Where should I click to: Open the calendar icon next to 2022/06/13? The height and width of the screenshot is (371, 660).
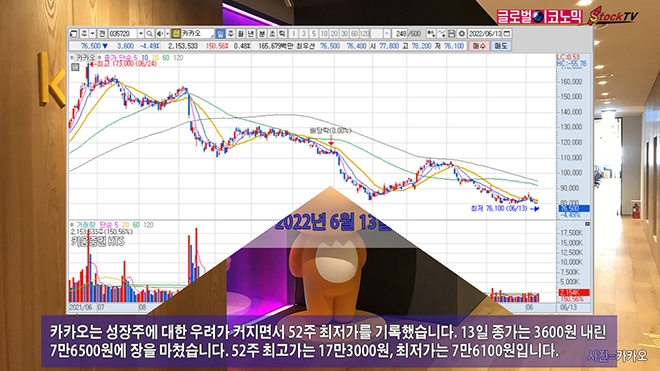[x=507, y=33]
